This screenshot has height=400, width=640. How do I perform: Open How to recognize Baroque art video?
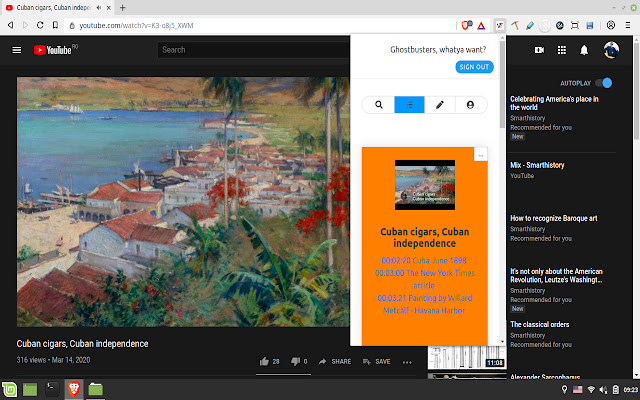(x=553, y=218)
